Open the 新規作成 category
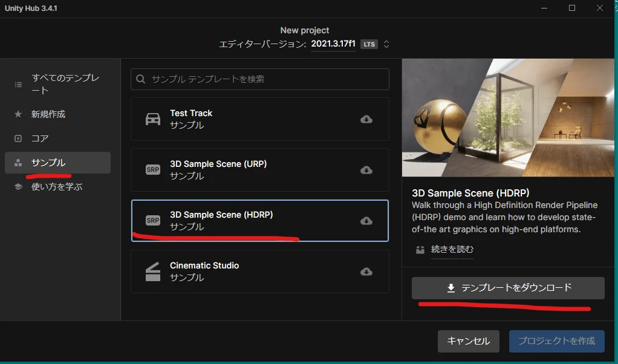Image resolution: width=618 pixels, height=364 pixels. click(57, 114)
